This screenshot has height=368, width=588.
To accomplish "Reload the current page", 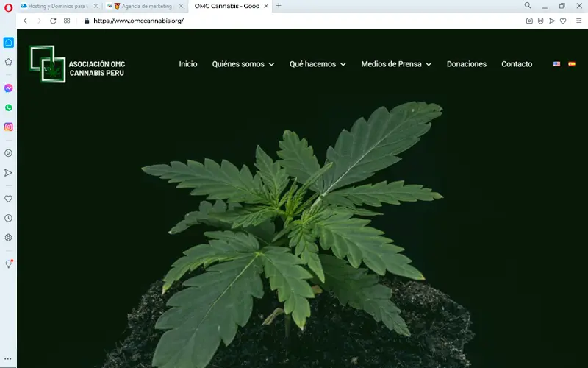I will (53, 21).
